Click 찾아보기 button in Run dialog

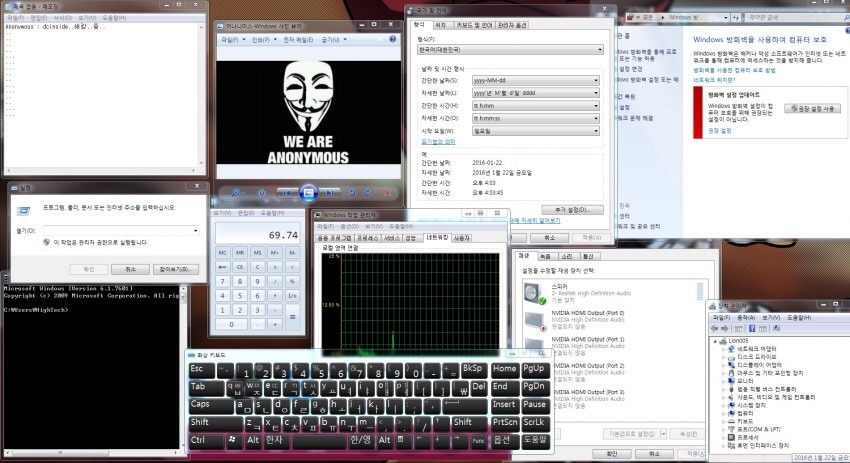(175, 269)
